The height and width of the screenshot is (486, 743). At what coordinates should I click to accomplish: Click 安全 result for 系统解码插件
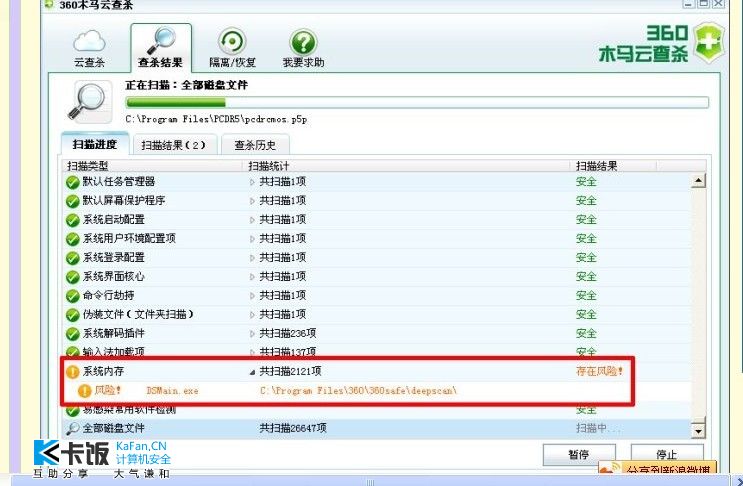(x=586, y=333)
